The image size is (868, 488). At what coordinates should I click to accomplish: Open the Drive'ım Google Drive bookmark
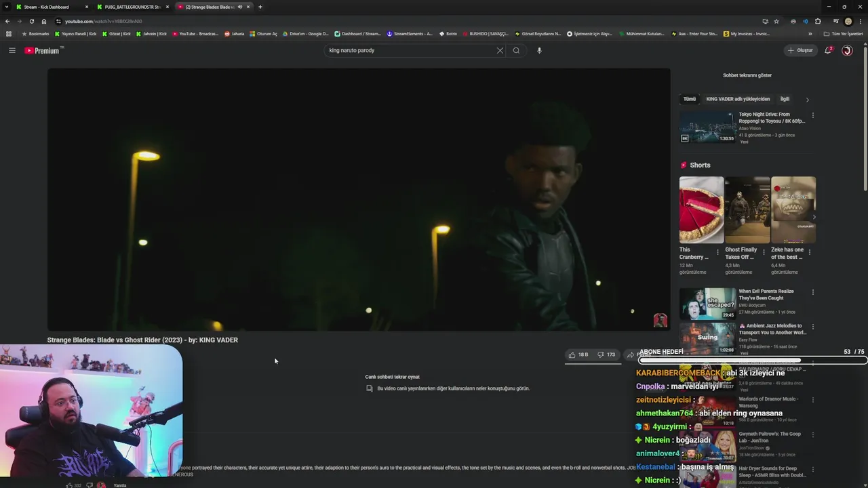pos(305,34)
